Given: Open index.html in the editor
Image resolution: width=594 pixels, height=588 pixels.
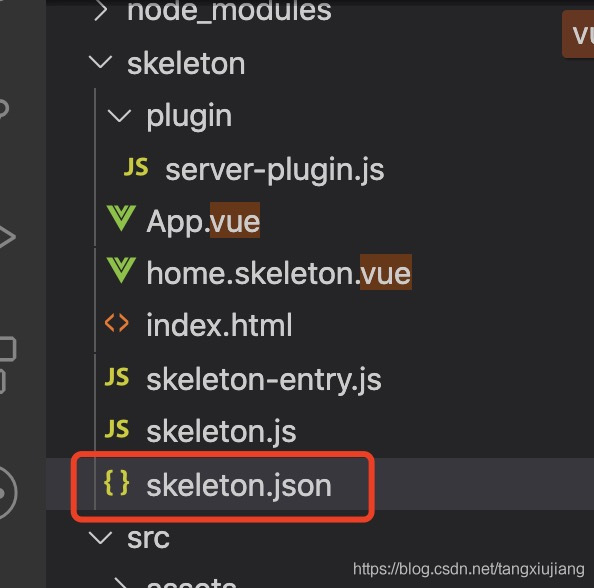Looking at the screenshot, I should click(x=219, y=325).
